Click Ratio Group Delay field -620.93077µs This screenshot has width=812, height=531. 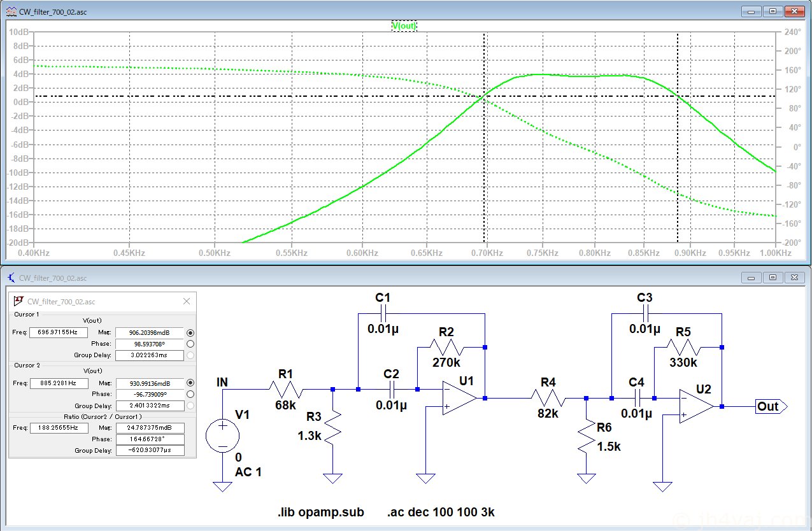150,450
